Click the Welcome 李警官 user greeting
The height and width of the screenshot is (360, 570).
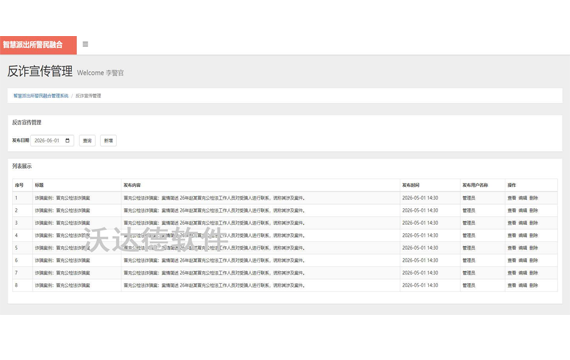tap(100, 73)
